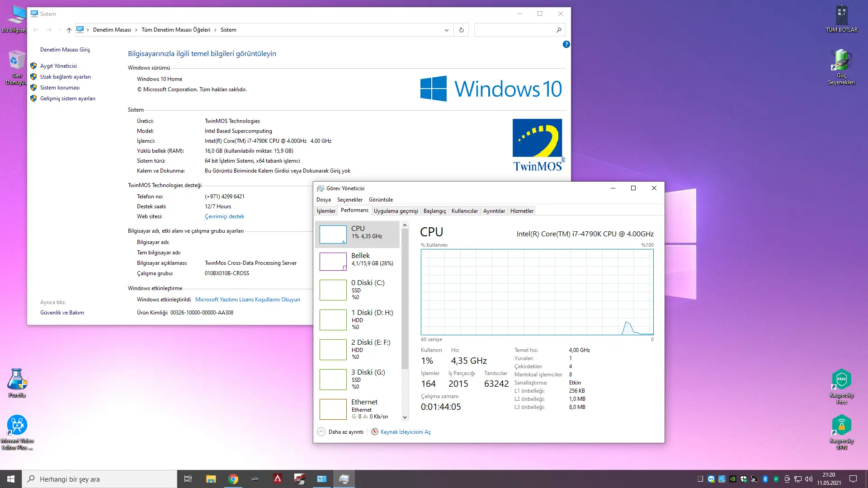868x488 pixels.
Task: Read Microsoft Yazılımı Lisans Koşullarını link
Action: point(247,300)
